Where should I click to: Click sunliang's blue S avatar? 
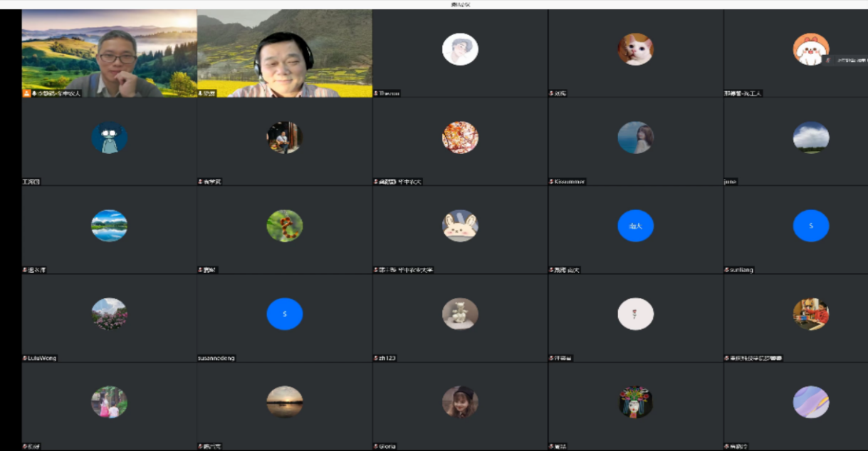click(x=811, y=226)
